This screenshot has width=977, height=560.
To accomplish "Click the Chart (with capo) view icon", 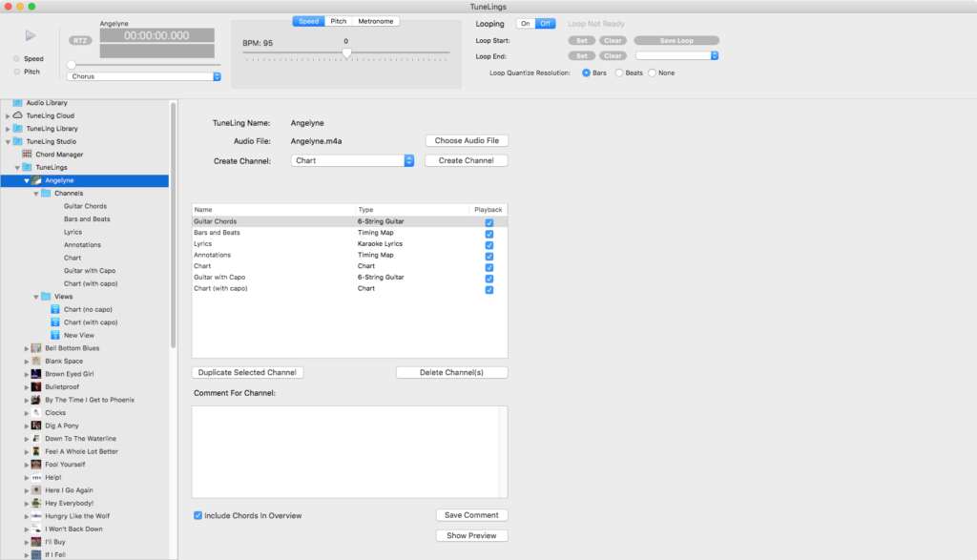I will coord(54,322).
